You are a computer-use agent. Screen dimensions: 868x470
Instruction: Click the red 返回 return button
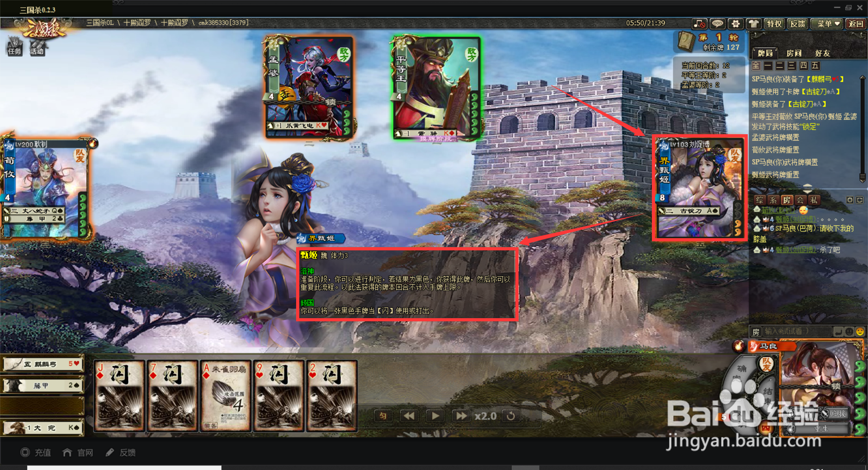[x=855, y=23]
